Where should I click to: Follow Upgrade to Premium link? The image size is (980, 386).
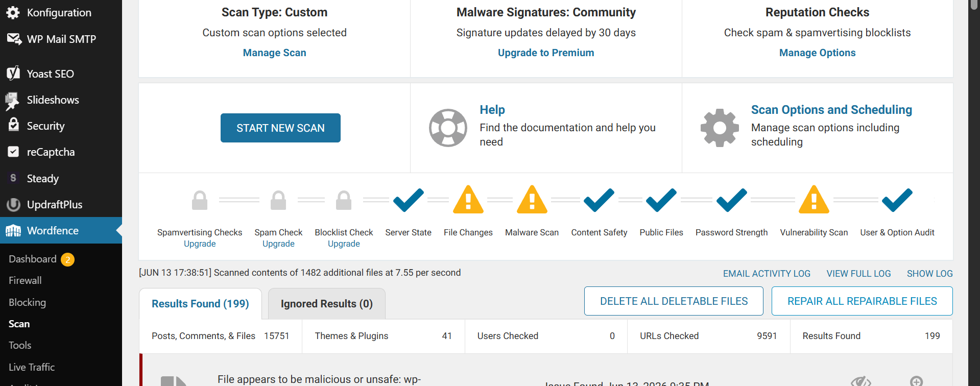point(546,53)
